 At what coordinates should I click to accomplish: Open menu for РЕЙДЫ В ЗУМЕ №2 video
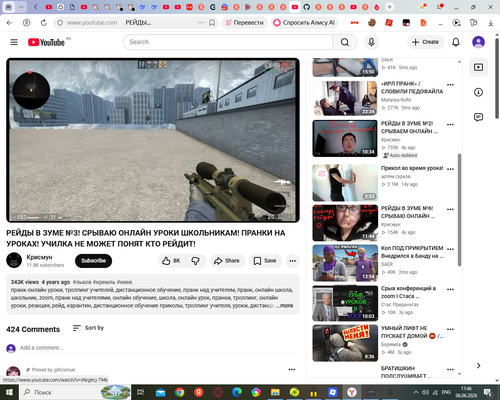click(x=450, y=125)
